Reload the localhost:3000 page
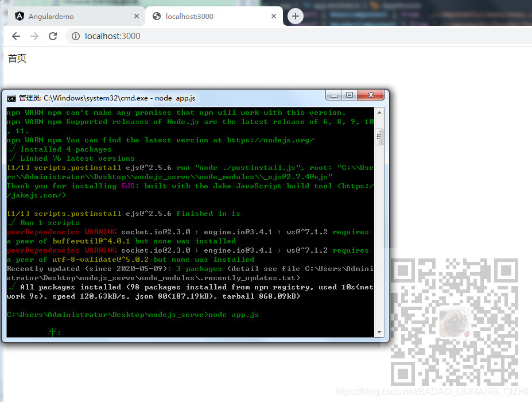This screenshot has width=532, height=402. [x=53, y=36]
